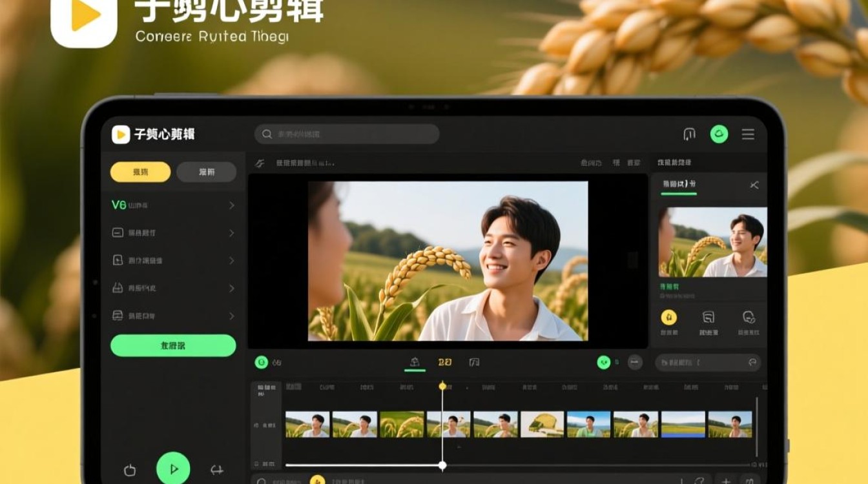Click the gray circular minus button

tap(635, 363)
